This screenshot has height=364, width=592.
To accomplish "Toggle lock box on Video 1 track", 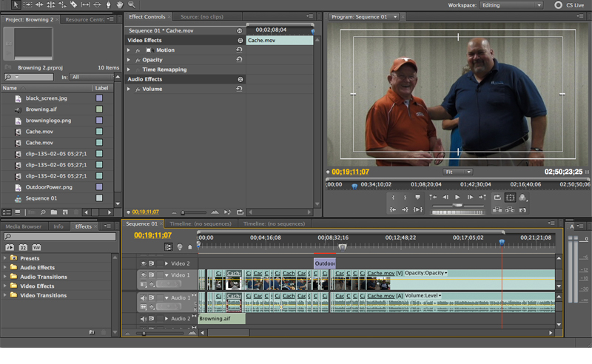I will 160,275.
